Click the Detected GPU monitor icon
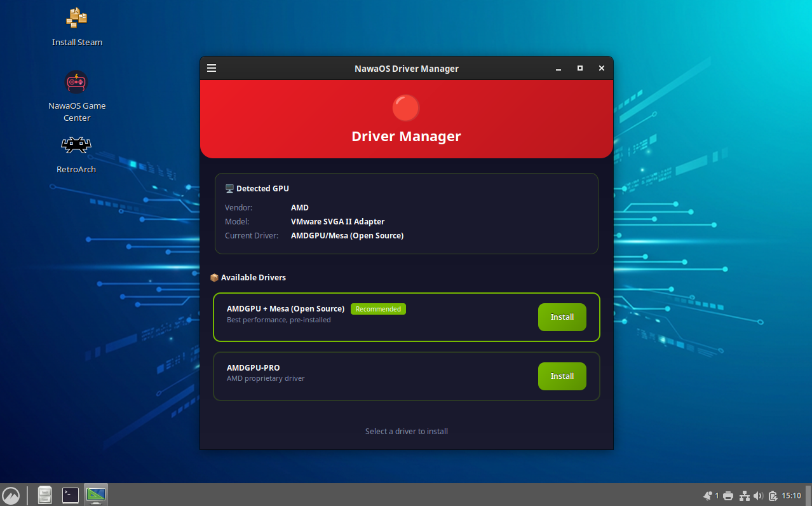Screen dimensions: 812x506 coord(229,188)
